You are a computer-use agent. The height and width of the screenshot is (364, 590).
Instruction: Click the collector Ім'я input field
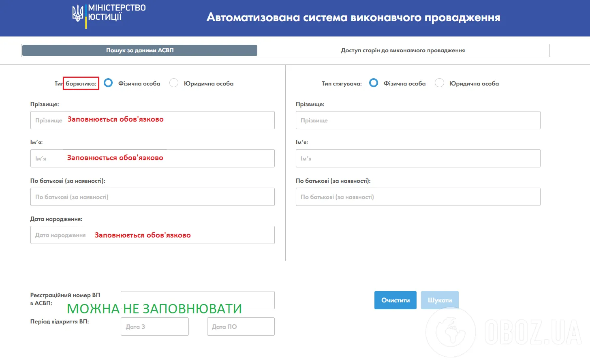coord(418,158)
